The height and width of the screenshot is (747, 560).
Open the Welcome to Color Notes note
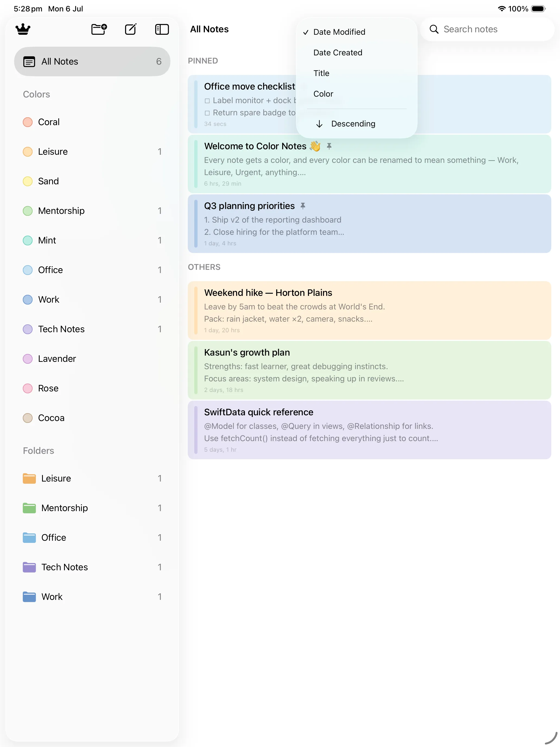tap(370, 164)
